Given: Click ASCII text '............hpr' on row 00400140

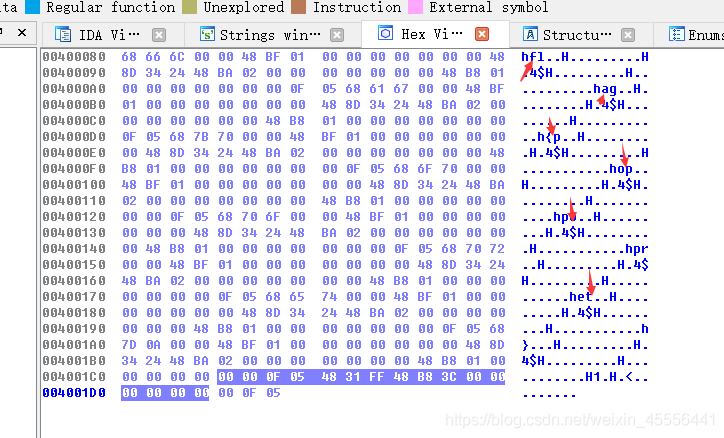Looking at the screenshot, I should tap(585, 249).
